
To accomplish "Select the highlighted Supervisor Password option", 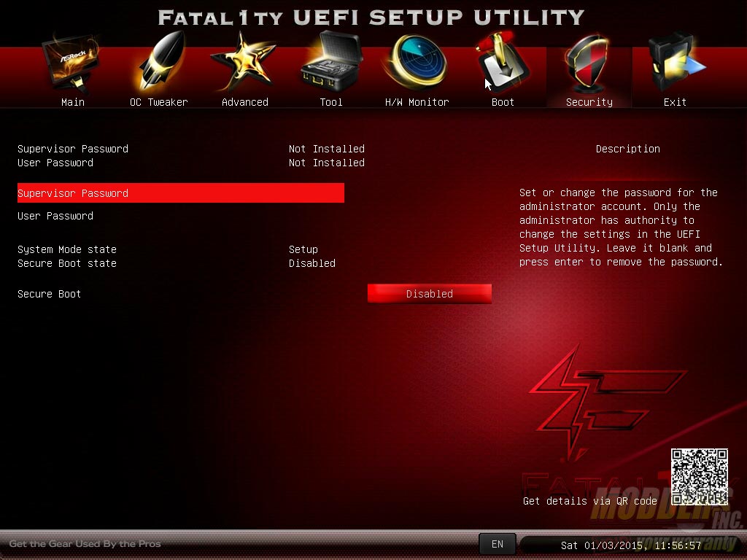I will click(x=181, y=192).
